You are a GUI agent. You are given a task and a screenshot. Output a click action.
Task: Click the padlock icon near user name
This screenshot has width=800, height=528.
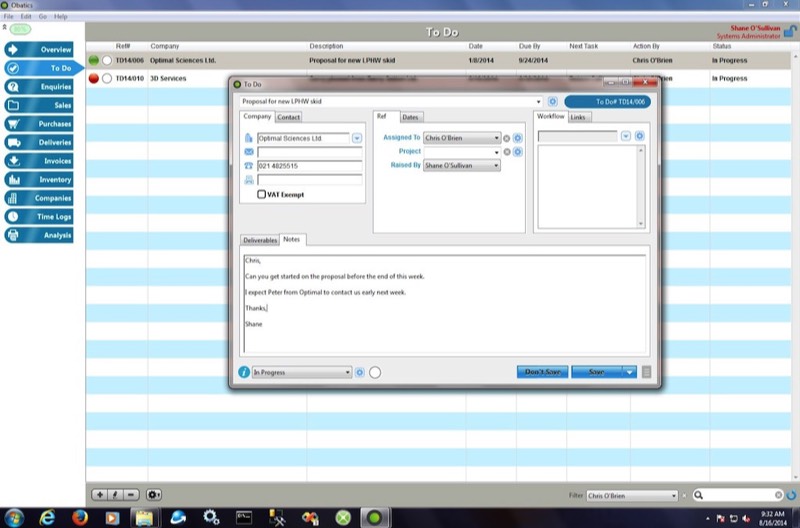click(789, 32)
